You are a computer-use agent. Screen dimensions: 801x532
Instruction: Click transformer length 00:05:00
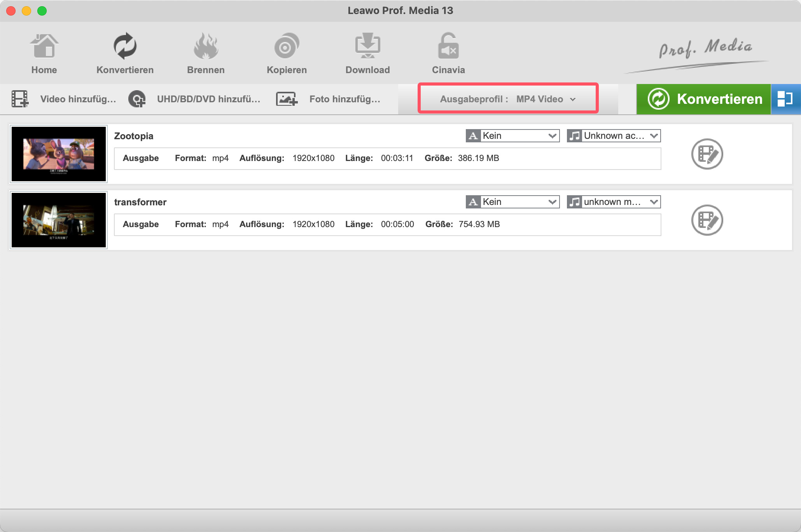(397, 224)
